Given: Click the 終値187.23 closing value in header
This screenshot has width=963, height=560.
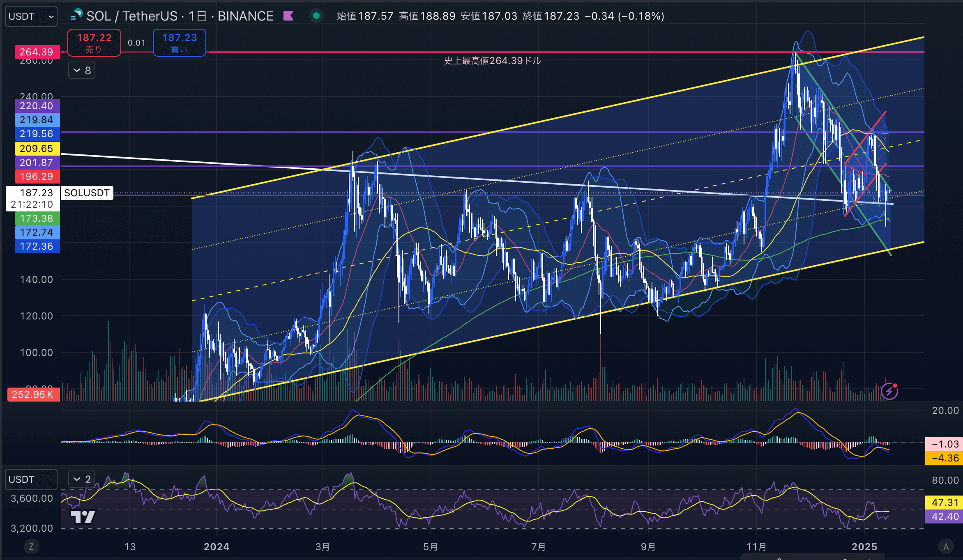Looking at the screenshot, I should click(551, 16).
